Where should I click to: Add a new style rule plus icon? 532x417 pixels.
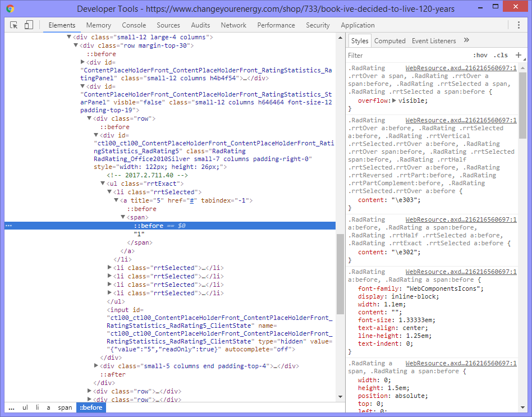coord(519,55)
